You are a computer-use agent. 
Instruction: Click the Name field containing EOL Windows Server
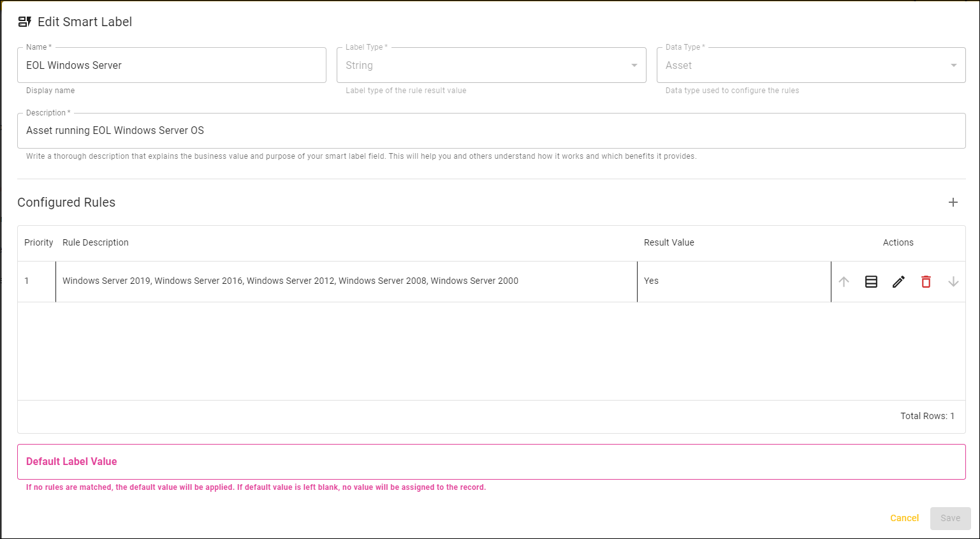coord(172,65)
